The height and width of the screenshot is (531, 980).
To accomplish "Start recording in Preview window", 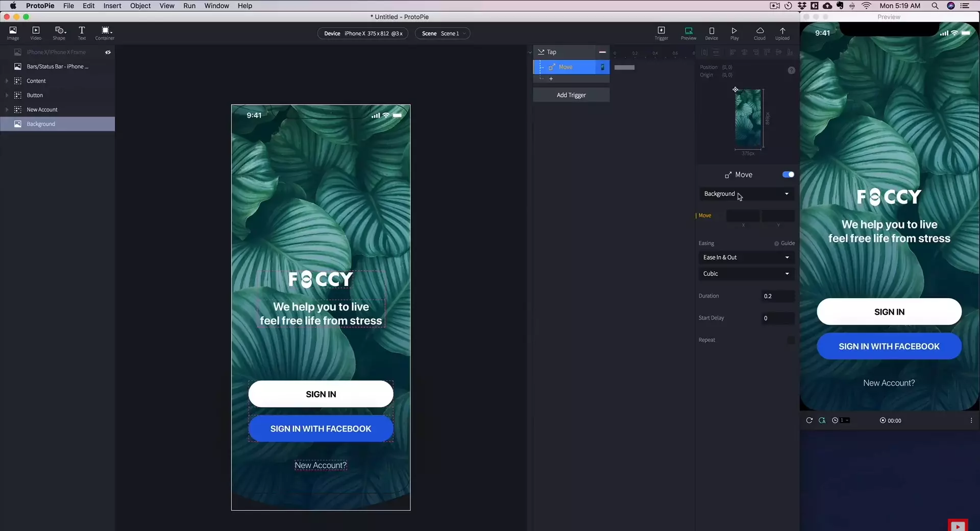I will click(883, 420).
